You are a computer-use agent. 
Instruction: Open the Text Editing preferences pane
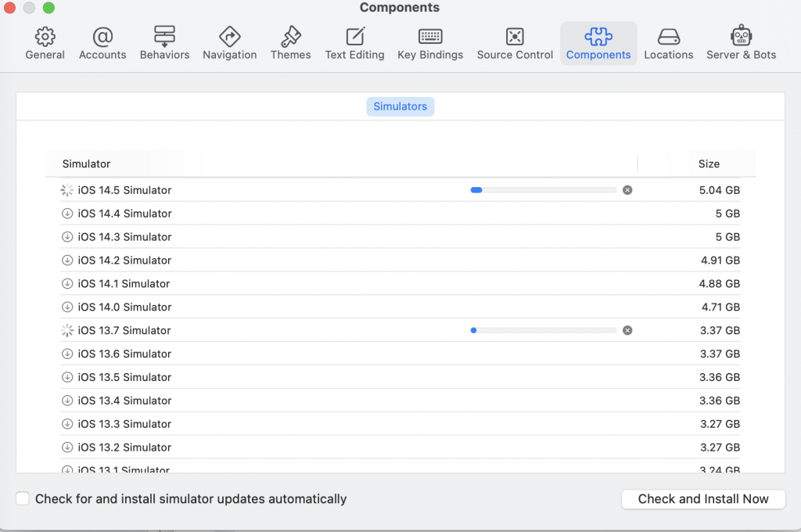[x=354, y=44]
